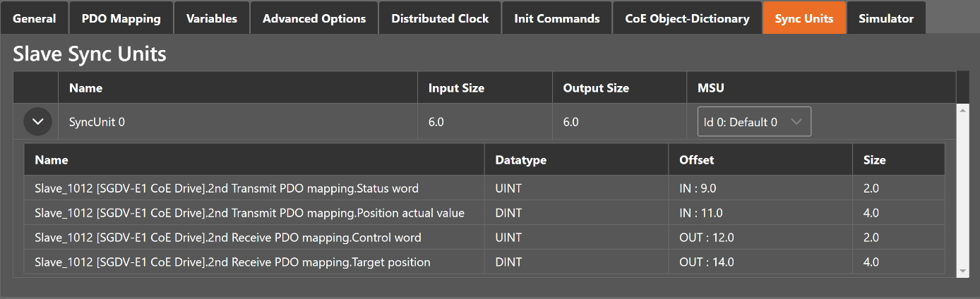
Task: Click the scrollbar down arrow
Action: pyautogui.click(x=962, y=271)
